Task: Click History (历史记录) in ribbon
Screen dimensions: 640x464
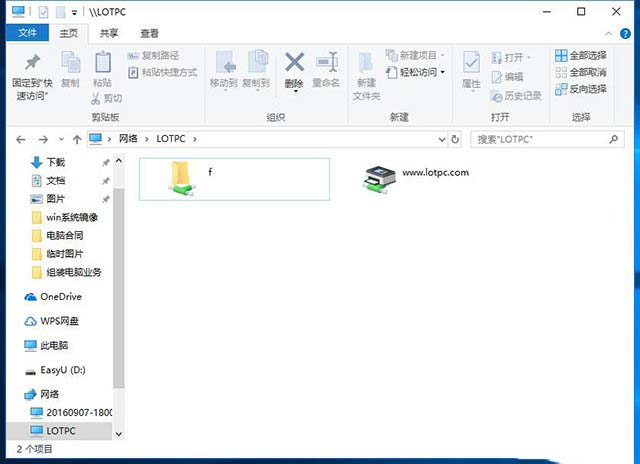Action: click(516, 96)
